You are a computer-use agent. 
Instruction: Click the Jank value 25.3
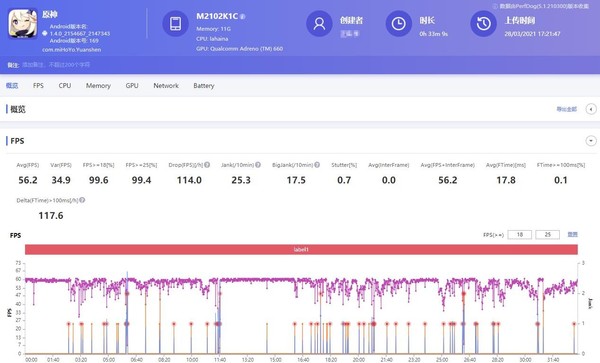tap(241, 180)
